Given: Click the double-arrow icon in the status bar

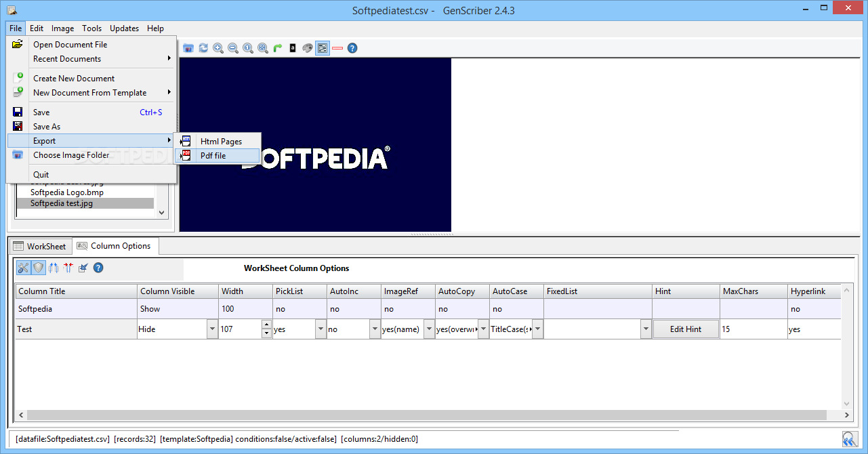Looking at the screenshot, I should pyautogui.click(x=850, y=438).
